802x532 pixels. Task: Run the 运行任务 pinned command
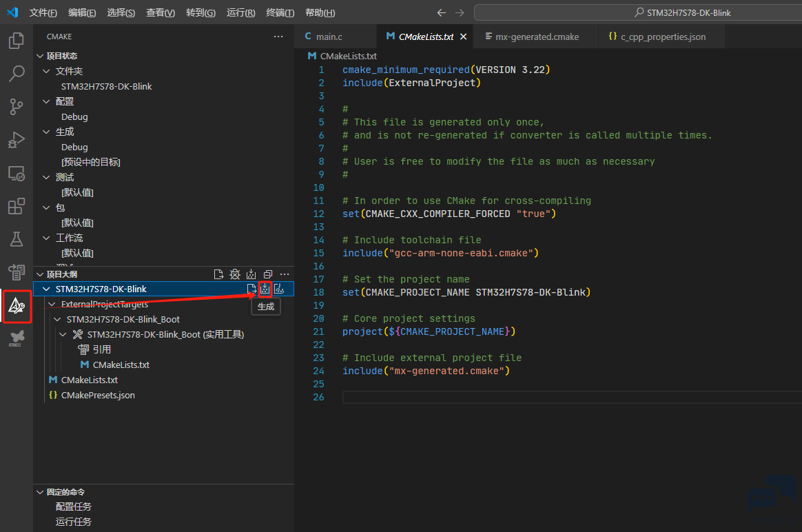click(73, 522)
